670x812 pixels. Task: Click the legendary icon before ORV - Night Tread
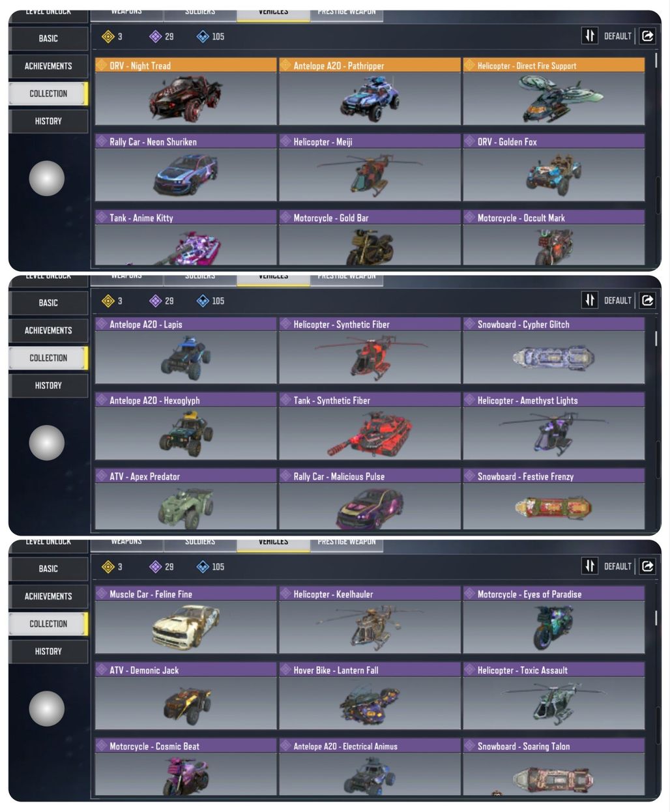point(102,65)
